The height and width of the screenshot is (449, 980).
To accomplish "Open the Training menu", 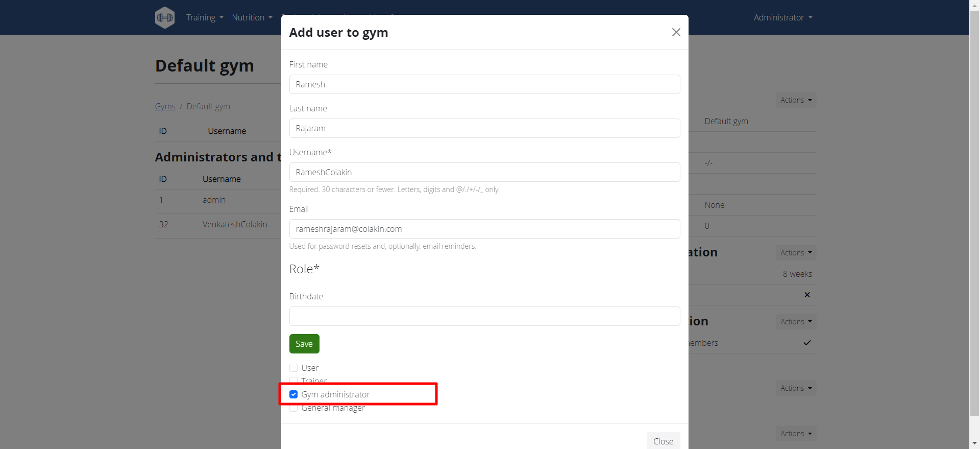I will click(x=205, y=17).
